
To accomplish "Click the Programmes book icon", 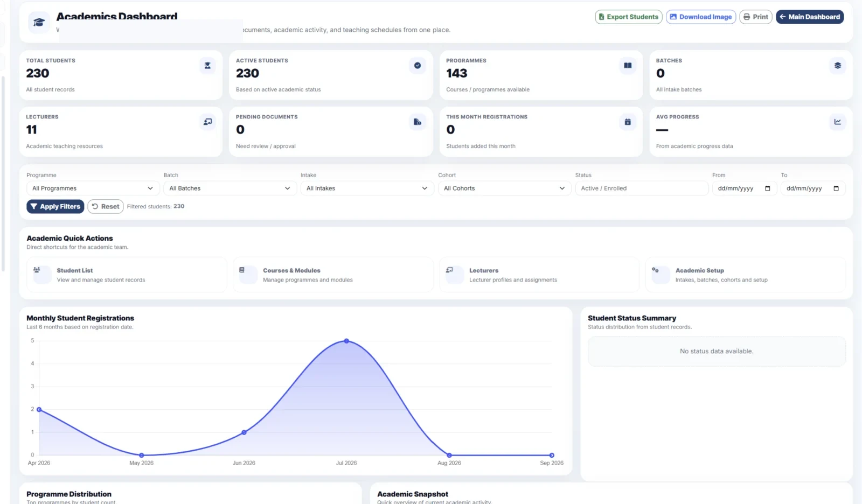I will pos(628,66).
